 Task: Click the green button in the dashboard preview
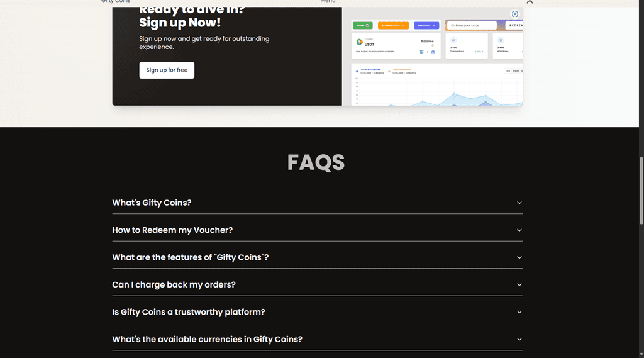coord(362,26)
